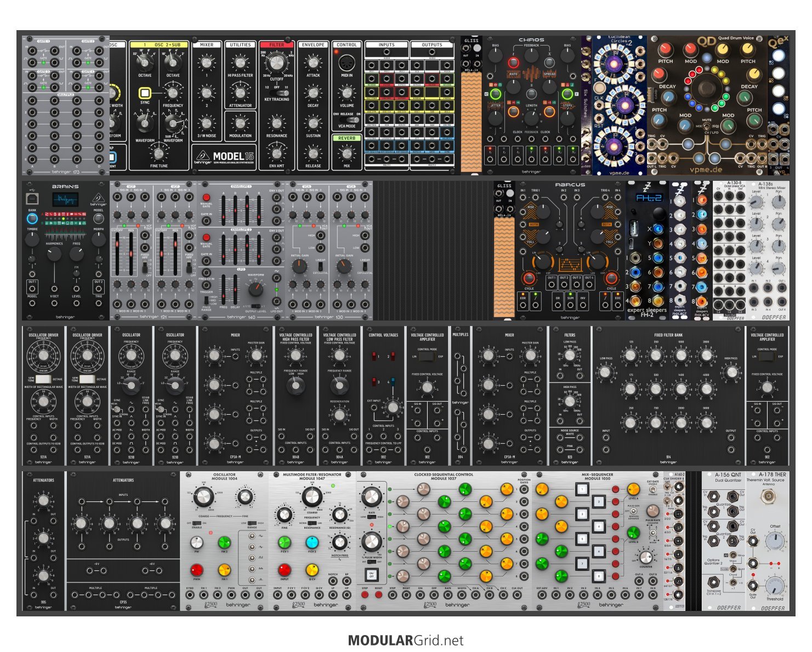Screen dimensions: 812x652
Task: Click the green X button on Chaos module
Action: tap(495, 94)
